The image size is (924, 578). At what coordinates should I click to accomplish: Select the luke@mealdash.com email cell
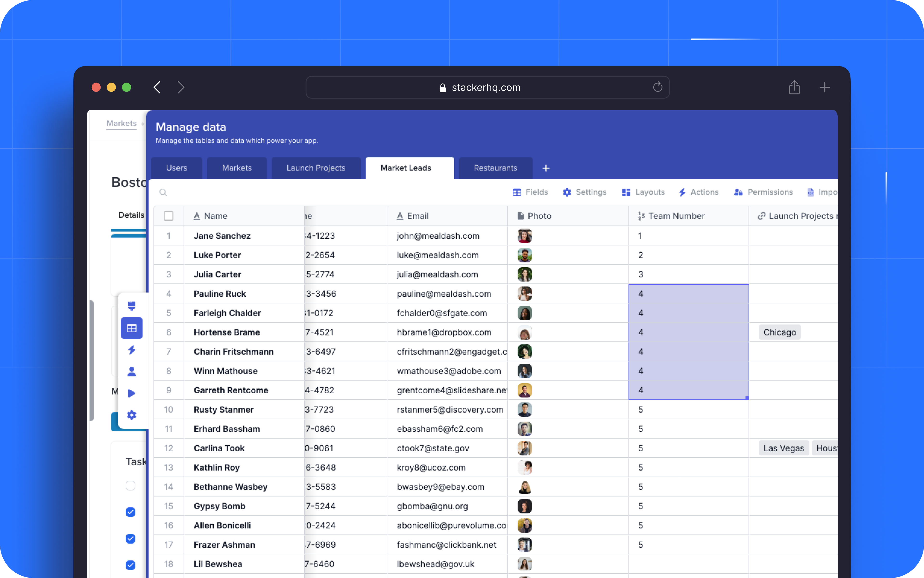(x=447, y=255)
